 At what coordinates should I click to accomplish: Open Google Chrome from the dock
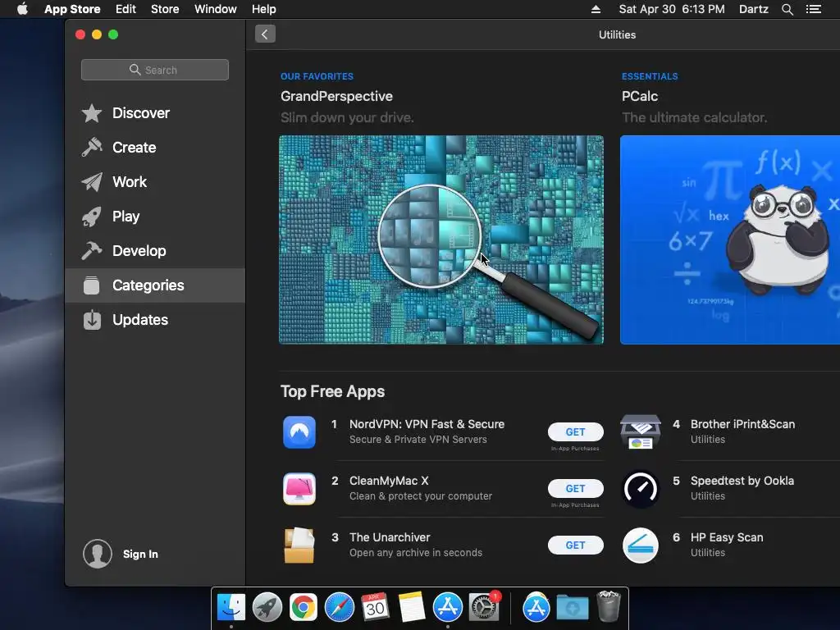[x=304, y=608]
